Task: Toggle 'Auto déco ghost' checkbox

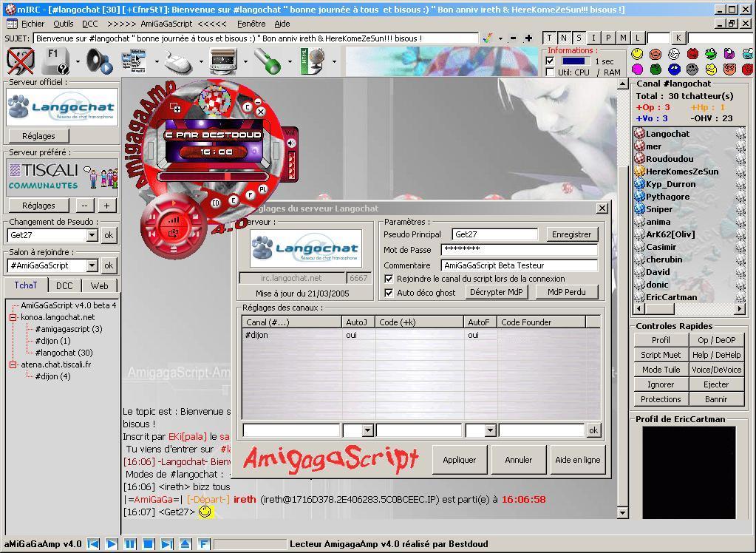Action: [389, 293]
